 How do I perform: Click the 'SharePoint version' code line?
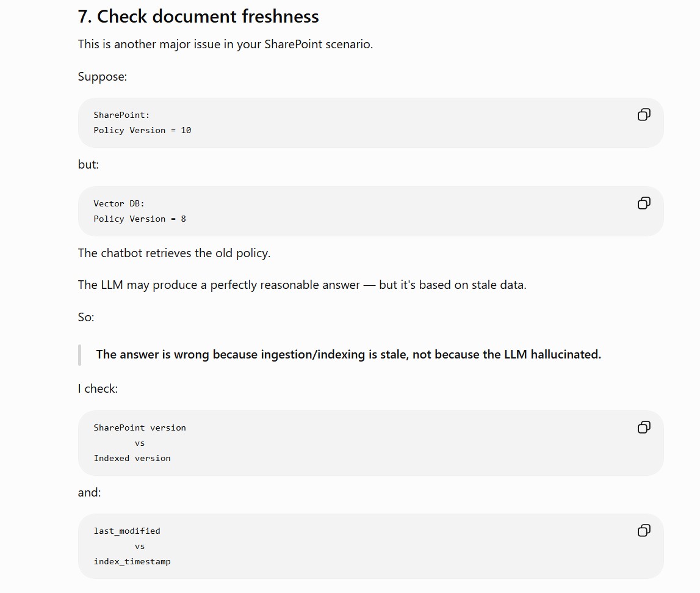140,427
